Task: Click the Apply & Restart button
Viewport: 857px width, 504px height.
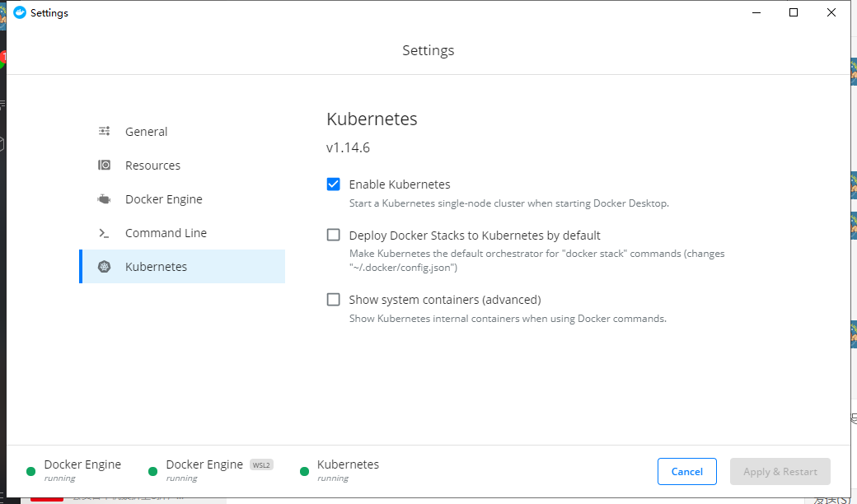Action: tap(780, 472)
